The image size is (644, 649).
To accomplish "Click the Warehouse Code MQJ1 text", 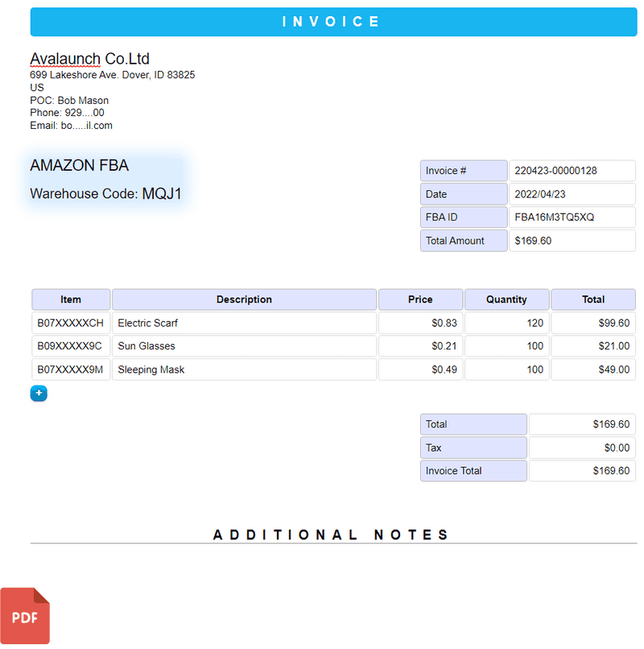I will (x=106, y=193).
